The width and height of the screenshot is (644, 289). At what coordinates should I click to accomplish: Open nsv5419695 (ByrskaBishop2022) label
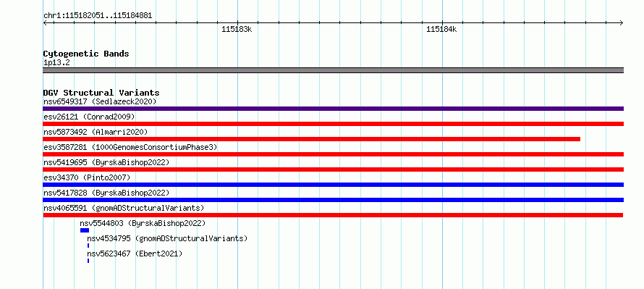pyautogui.click(x=106, y=162)
